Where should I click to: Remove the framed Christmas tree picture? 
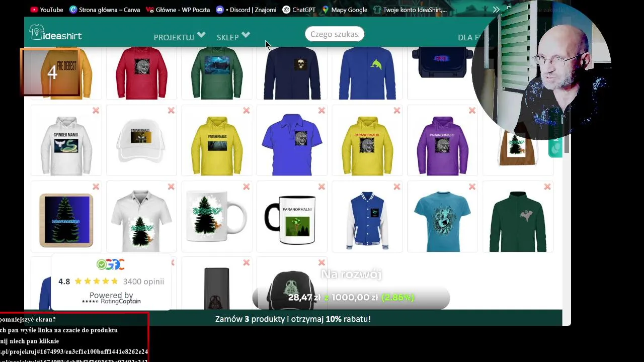(x=96, y=187)
